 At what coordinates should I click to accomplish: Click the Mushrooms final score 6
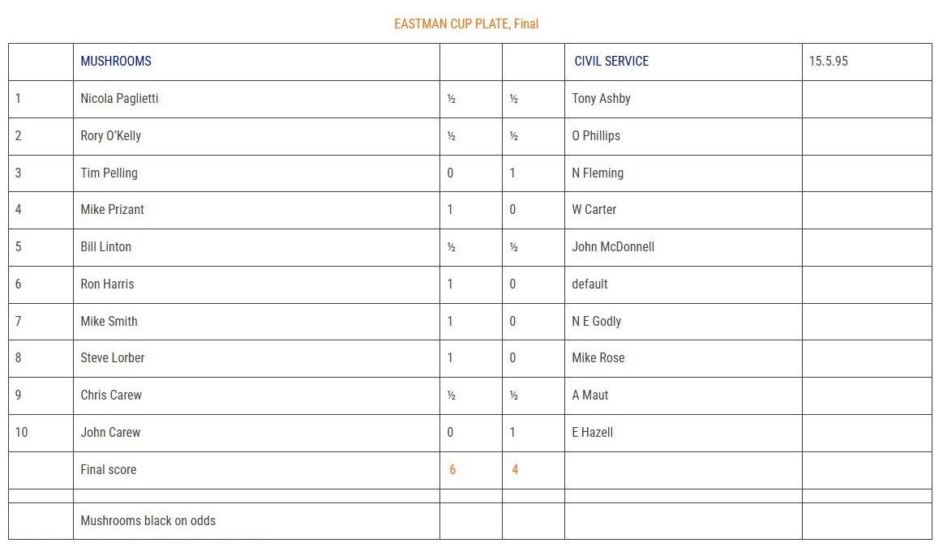[x=452, y=470]
